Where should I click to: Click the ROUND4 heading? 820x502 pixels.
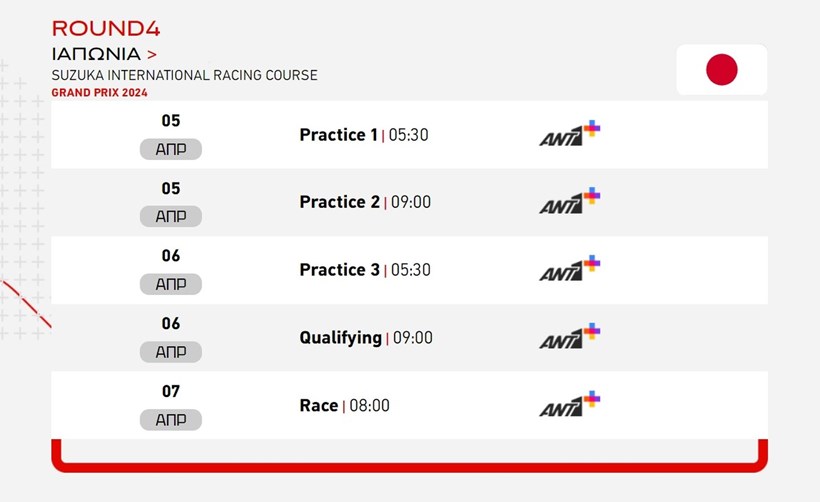tap(106, 29)
